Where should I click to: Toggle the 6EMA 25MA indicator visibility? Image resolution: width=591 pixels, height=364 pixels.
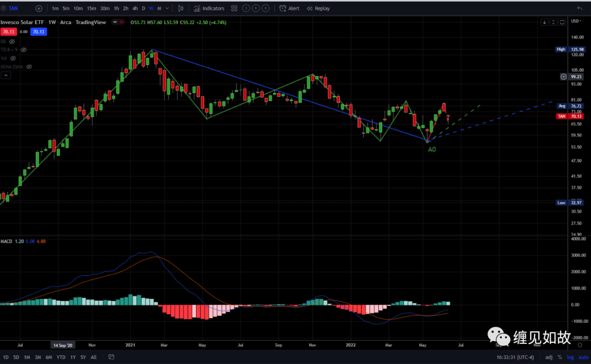pyautogui.click(x=29, y=67)
